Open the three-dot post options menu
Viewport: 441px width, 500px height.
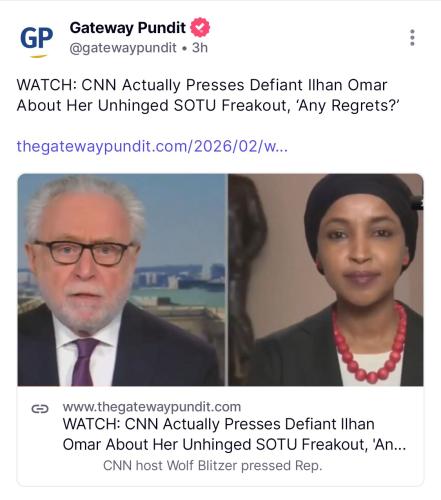click(x=412, y=38)
